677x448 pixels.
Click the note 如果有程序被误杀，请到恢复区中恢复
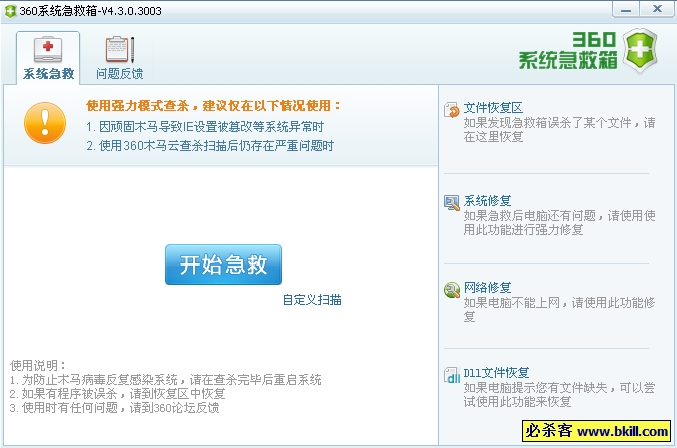click(x=117, y=393)
